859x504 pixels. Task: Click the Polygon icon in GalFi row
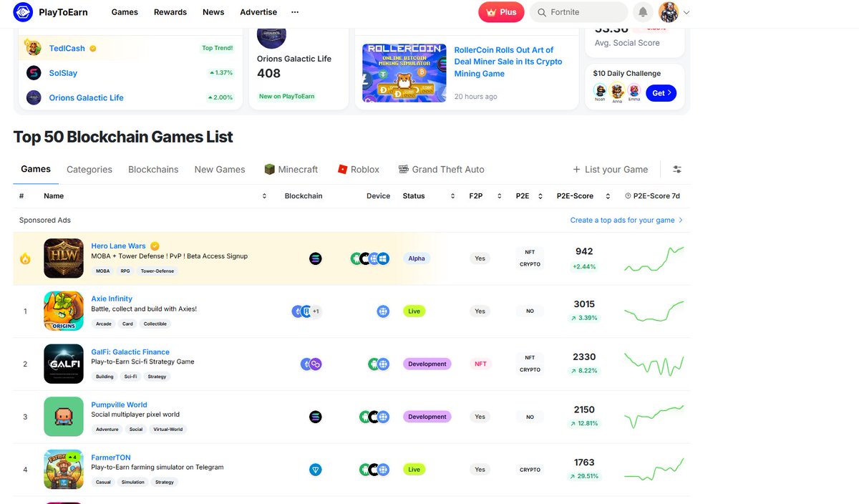click(315, 364)
